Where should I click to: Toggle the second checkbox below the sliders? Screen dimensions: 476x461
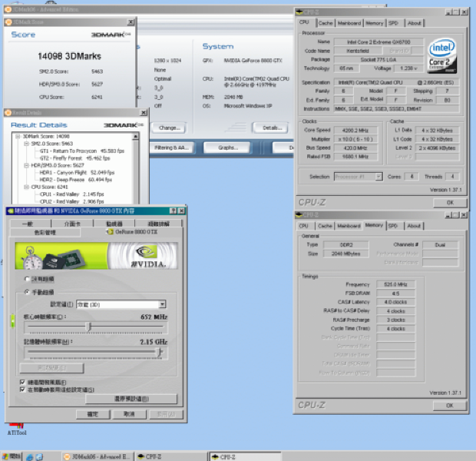[22, 390]
